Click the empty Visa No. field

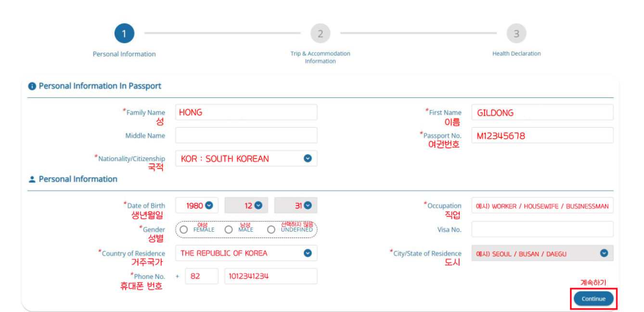pos(542,229)
